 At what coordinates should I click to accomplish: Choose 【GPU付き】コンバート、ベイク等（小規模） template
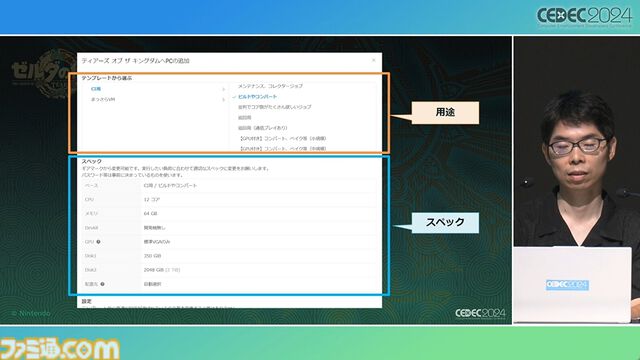point(282,138)
